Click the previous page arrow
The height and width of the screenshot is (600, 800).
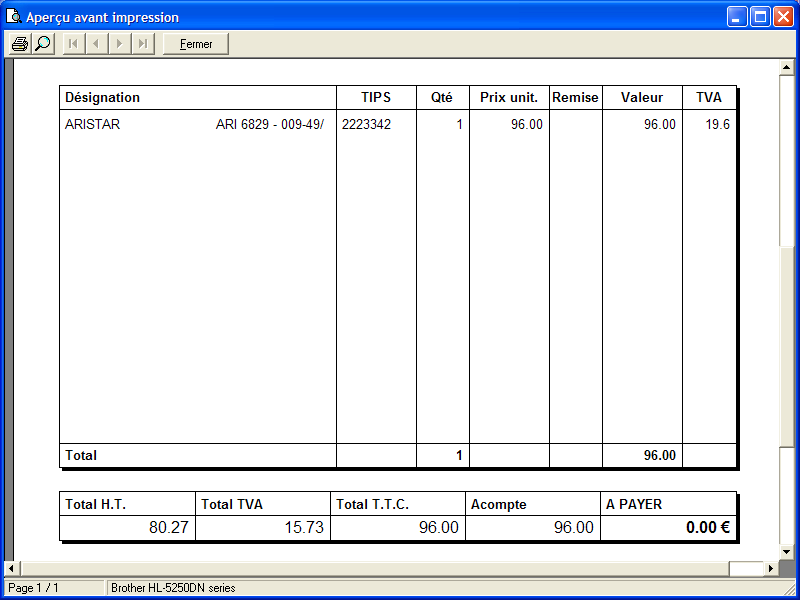pos(96,44)
